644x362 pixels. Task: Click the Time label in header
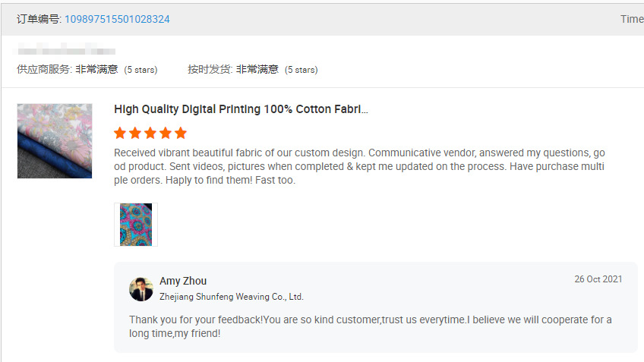click(631, 19)
